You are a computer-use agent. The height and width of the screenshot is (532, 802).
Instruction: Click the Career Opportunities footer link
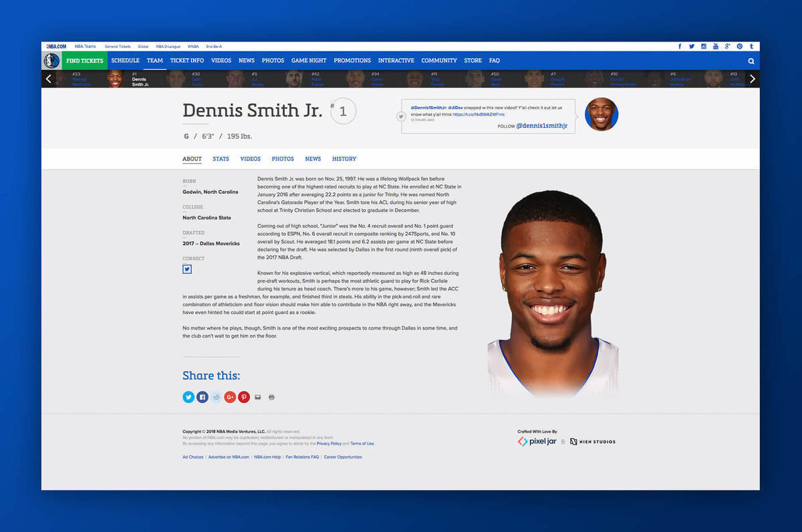click(343, 457)
